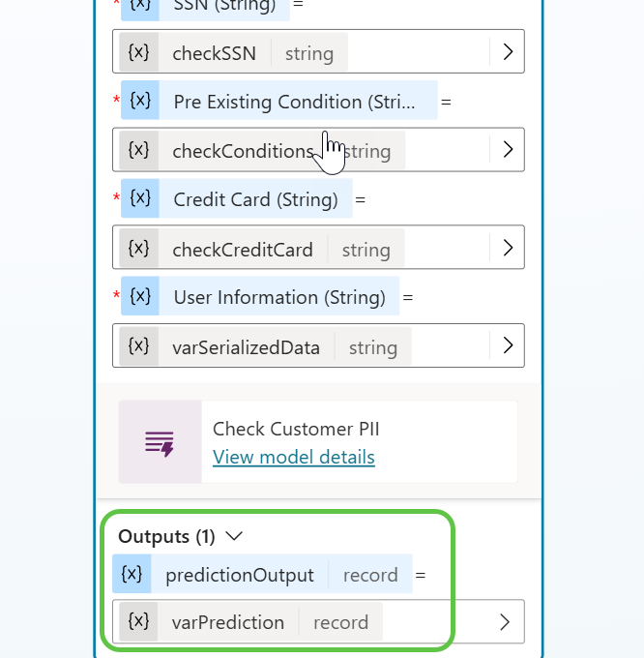
Task: Click the variable icon beside checkCreditCard
Action: pyautogui.click(x=139, y=249)
